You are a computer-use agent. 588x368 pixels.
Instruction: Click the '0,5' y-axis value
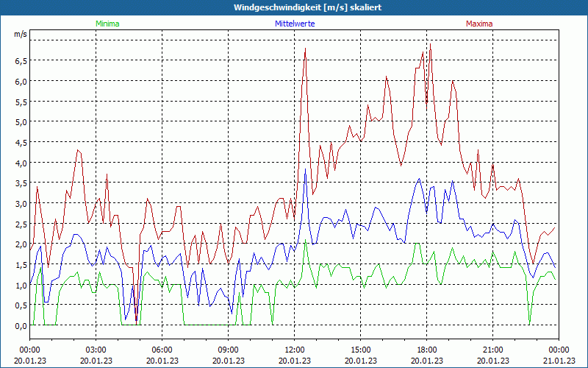pos(21,305)
